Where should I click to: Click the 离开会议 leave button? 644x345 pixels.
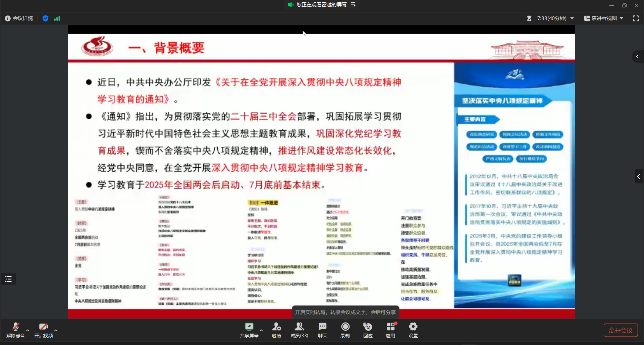click(x=621, y=330)
